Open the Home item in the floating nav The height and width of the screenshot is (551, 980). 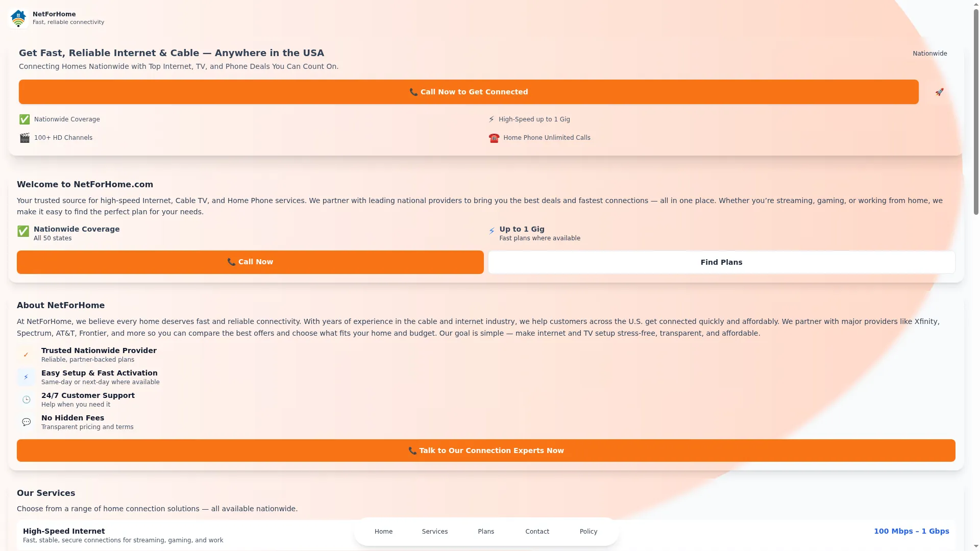[x=383, y=532]
